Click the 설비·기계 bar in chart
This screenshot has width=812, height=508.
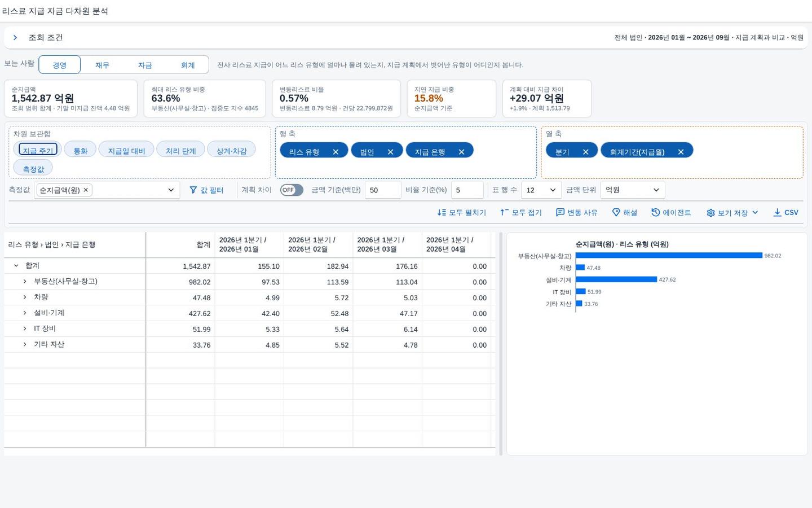tap(616, 279)
